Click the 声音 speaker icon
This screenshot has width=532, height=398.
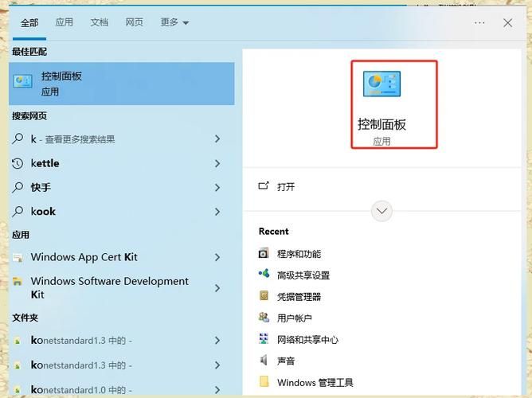(x=264, y=360)
